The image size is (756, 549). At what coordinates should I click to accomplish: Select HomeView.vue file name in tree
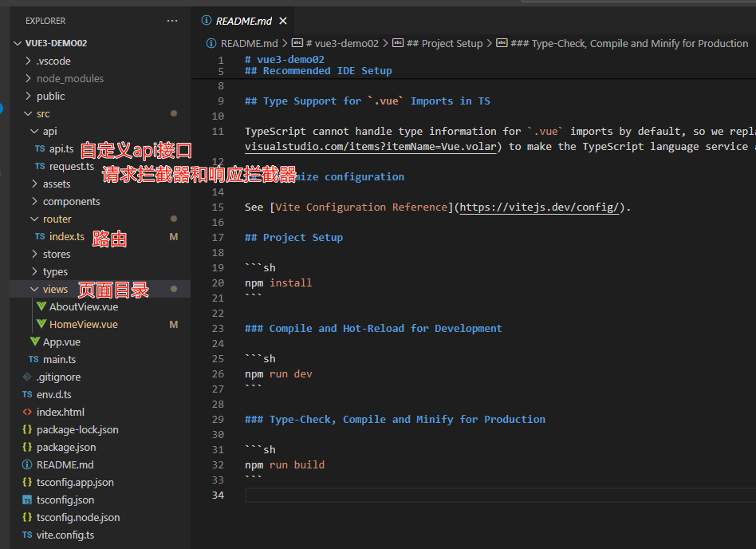tap(84, 324)
